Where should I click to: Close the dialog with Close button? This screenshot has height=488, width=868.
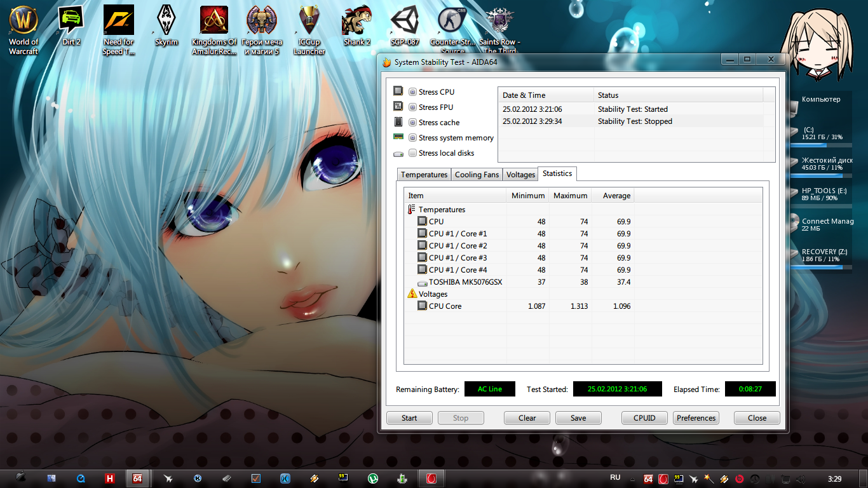tap(757, 418)
